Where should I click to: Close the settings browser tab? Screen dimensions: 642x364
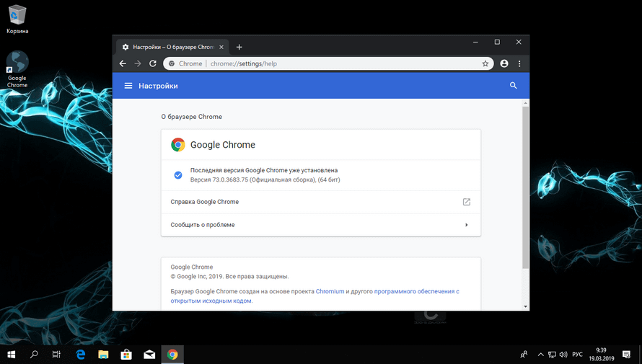221,47
